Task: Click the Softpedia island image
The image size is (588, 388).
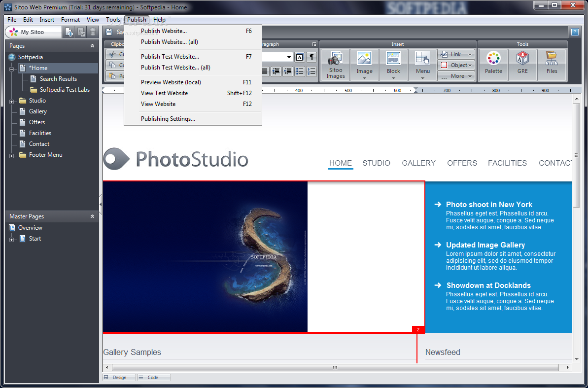Action: click(x=205, y=257)
